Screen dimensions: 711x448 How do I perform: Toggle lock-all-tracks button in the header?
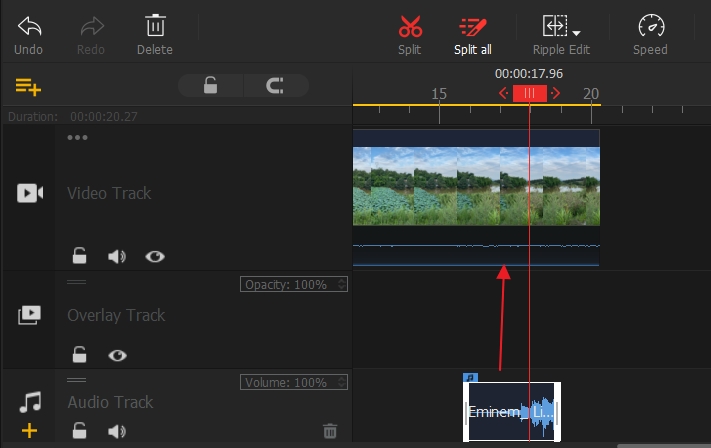tap(210, 86)
